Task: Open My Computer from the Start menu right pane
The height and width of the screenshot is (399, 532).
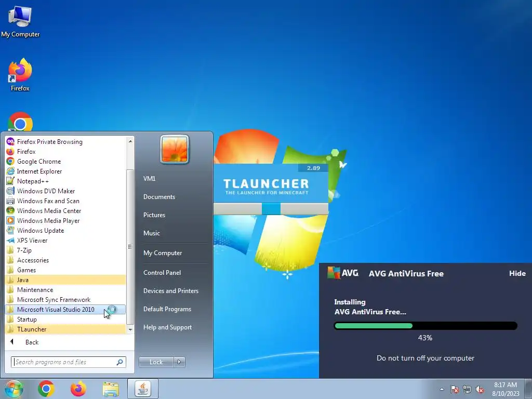Action: pyautogui.click(x=163, y=253)
